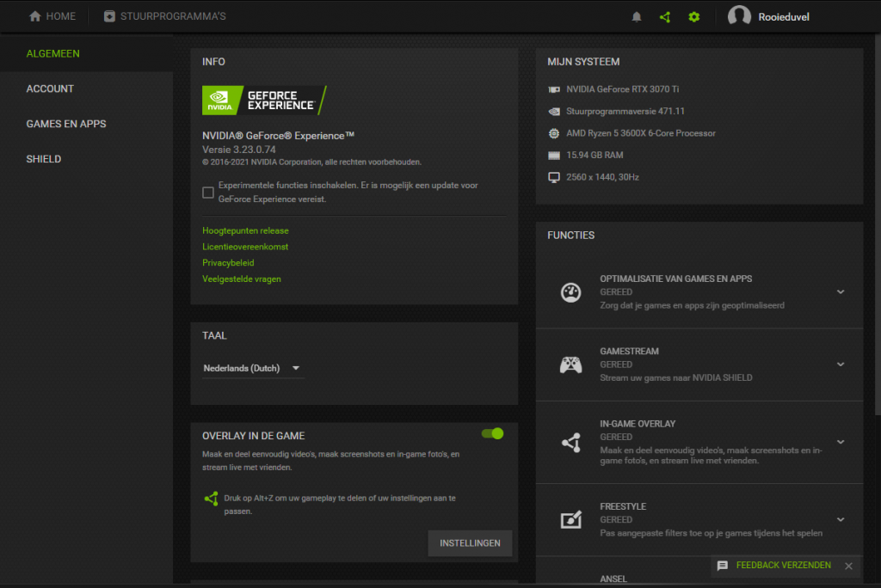Click the green share icon beside Alt+Z hint
The width and height of the screenshot is (881, 588).
pos(212,498)
